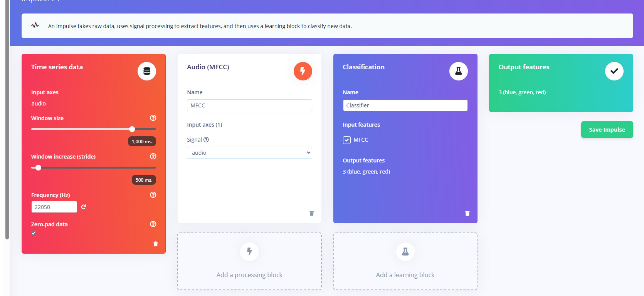644x296 pixels.
Task: Add a learning block
Action: coord(405,261)
